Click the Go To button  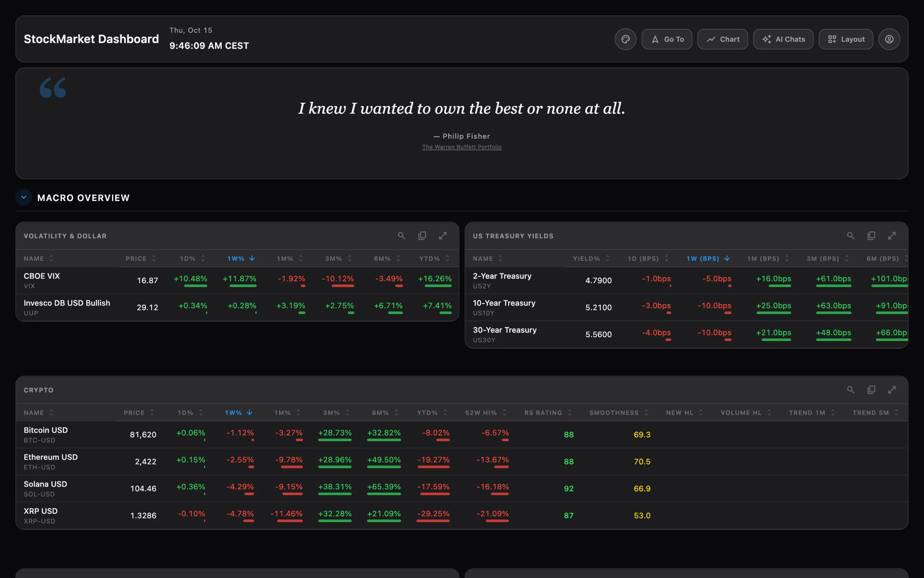(x=667, y=39)
